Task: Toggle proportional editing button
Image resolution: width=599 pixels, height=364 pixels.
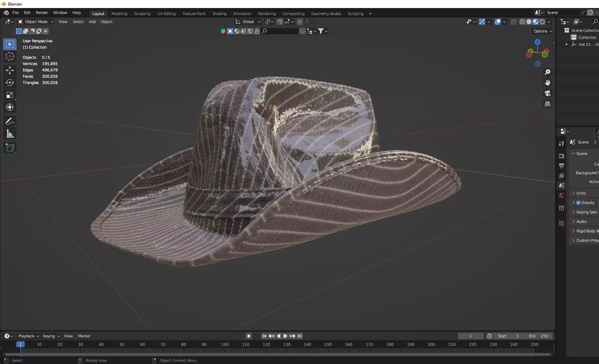Action: click(x=300, y=22)
